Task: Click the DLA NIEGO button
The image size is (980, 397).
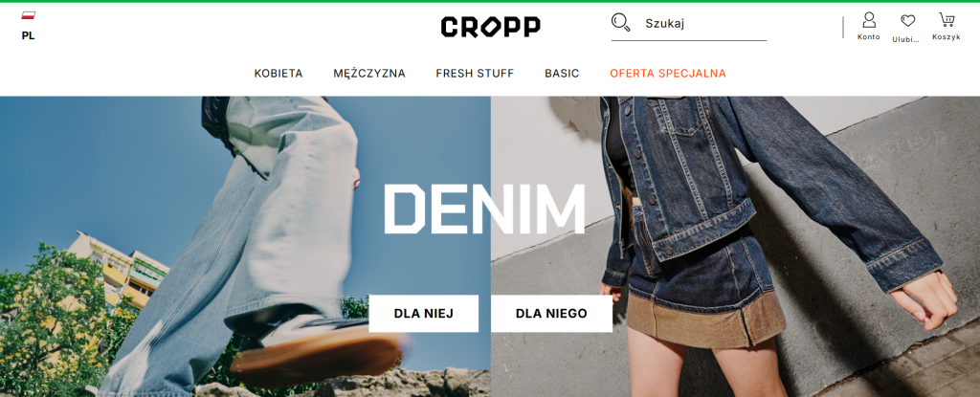Action: (x=551, y=314)
